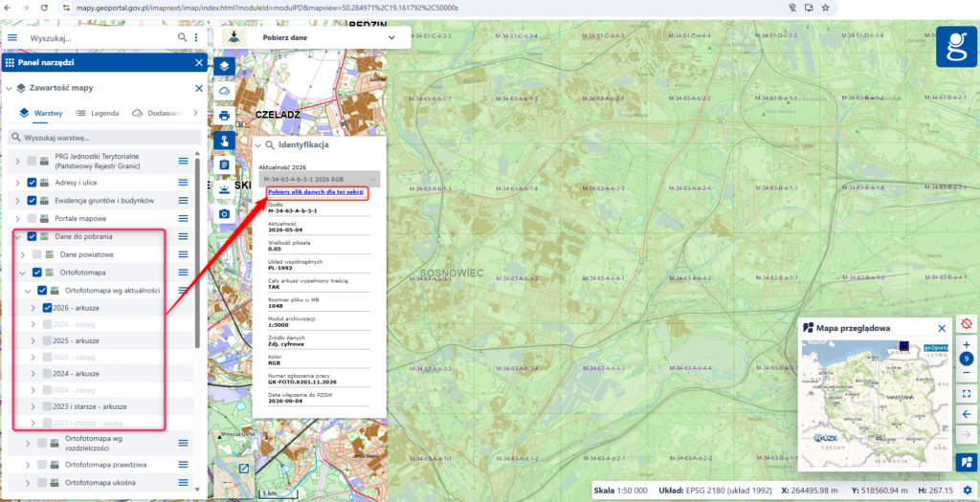Open the hamburger menu beside the search box

[12, 37]
